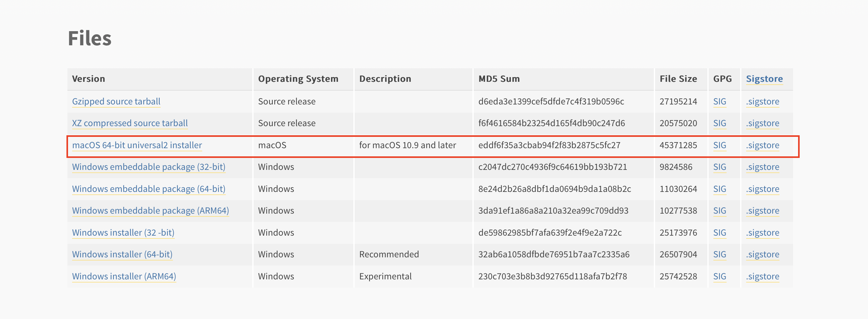868x319 pixels.
Task: Download experimental Windows installer (ARM64)
Action: click(124, 276)
